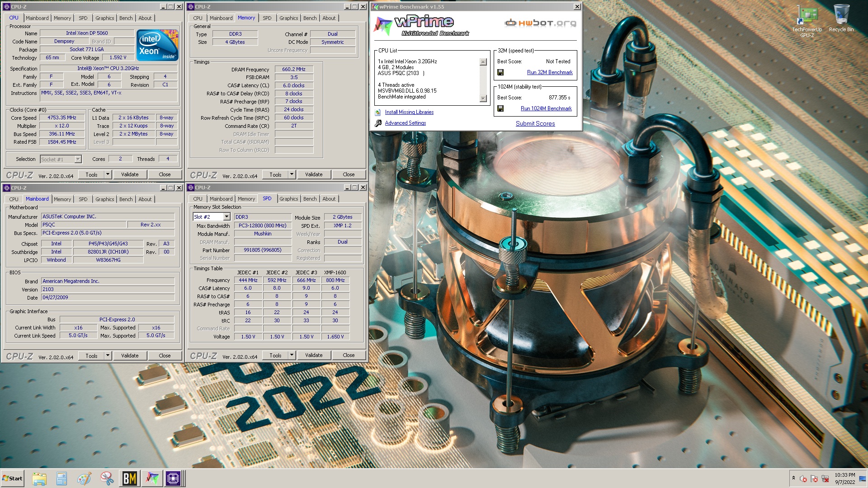Screen dimensions: 868x488
Task: Click Name field Intel Xeon DP 5060
Action: pos(87,33)
